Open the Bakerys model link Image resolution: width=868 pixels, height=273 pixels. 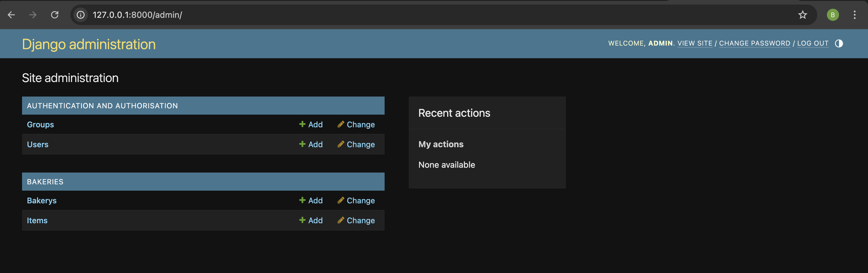42,201
